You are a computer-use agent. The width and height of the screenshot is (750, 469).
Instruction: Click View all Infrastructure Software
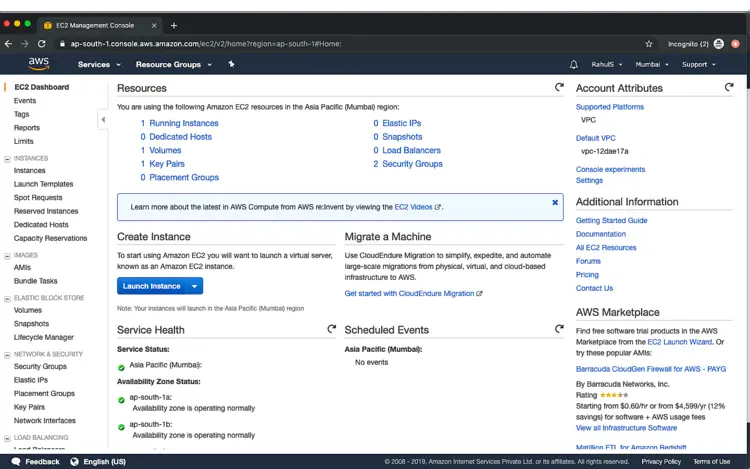pyautogui.click(x=626, y=428)
